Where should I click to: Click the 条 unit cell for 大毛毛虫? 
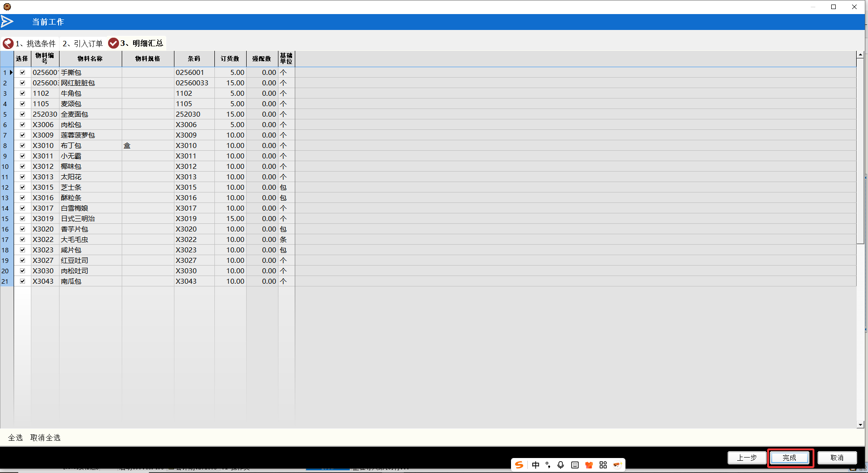[287, 239]
